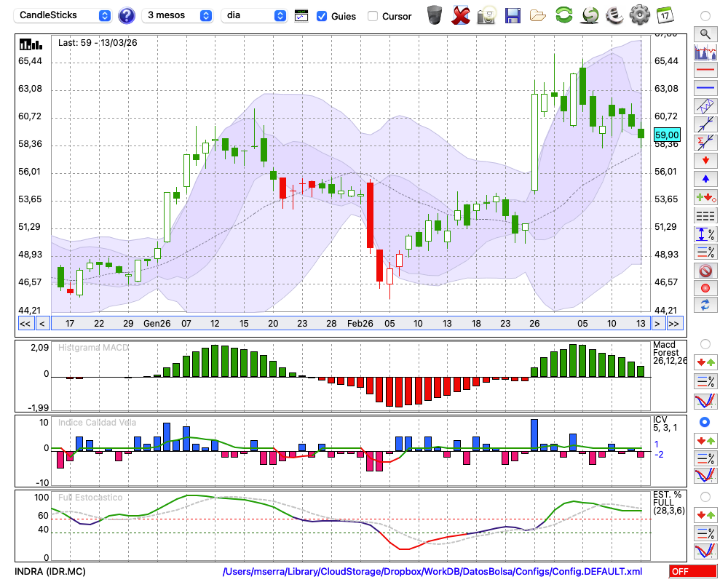Click the 59,00 current price label
Viewport: 728px width, 582px height.
click(x=667, y=135)
